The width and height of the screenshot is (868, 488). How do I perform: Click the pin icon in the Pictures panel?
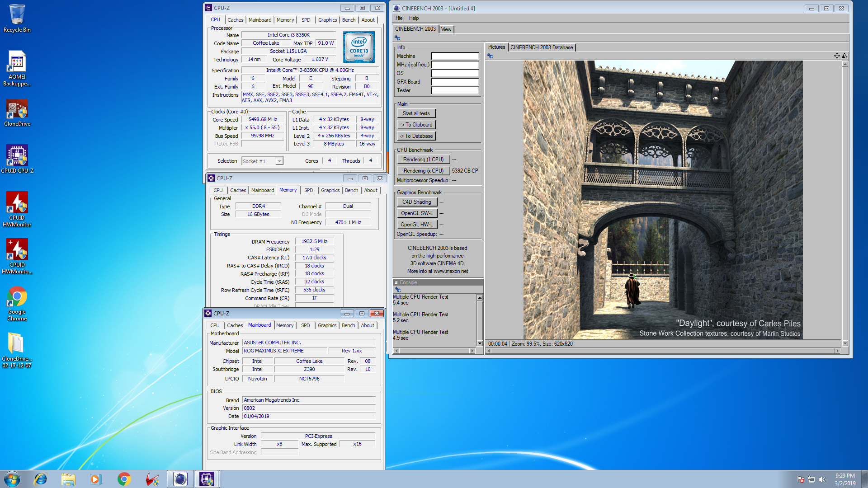[x=490, y=56]
